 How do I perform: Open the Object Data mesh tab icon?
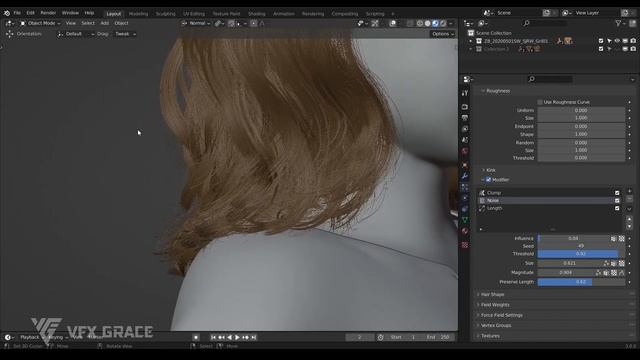click(464, 220)
